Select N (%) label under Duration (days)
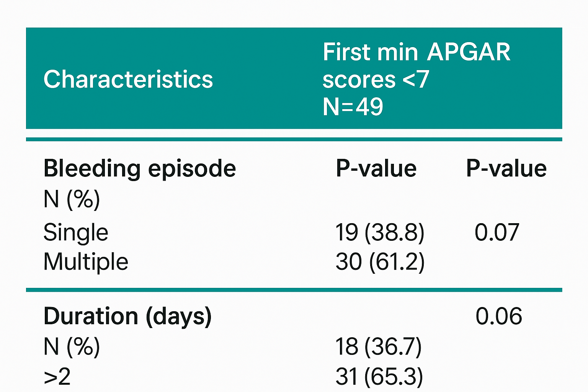The image size is (588, 392). pyautogui.click(x=72, y=347)
